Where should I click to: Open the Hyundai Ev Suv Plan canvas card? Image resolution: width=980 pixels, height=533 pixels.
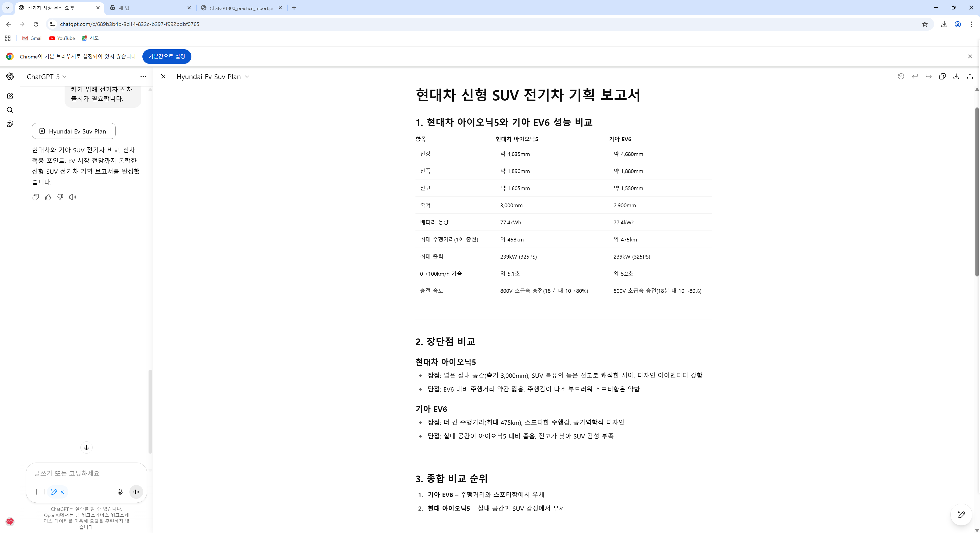(74, 131)
